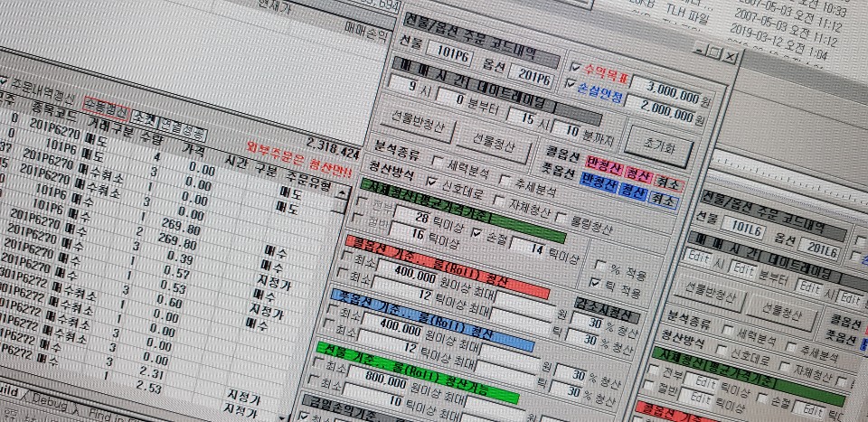This screenshot has height=422, width=868.
Task: Click the loss limit field 2,000,000
Action: tap(659, 109)
